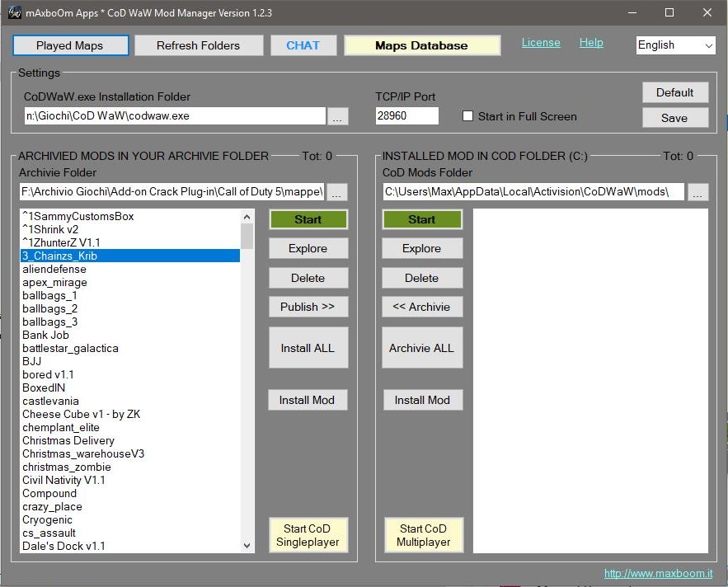Click Start CoD Multiplayer
Viewport: 728px width, 587px height.
click(424, 535)
